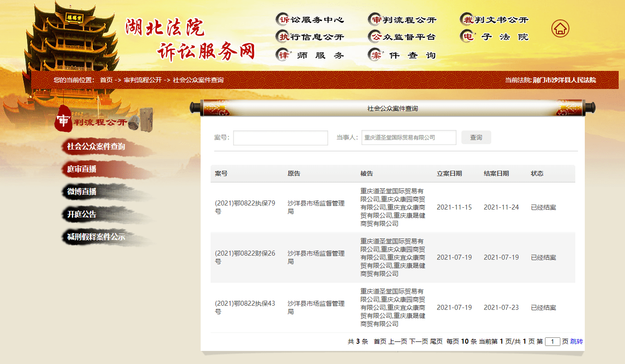Screen dimensions: 625x364
Task: Open 公众监督平台 navigation icon
Action: pos(376,37)
